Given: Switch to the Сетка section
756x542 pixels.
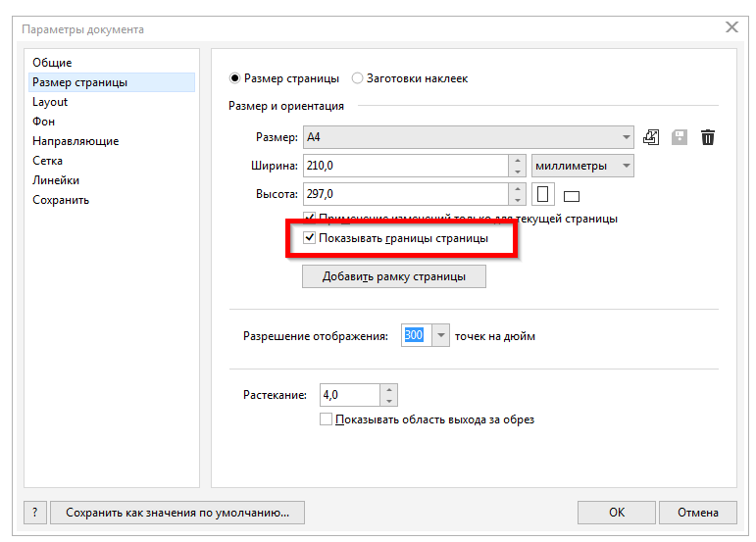Looking at the screenshot, I should coord(47,161).
